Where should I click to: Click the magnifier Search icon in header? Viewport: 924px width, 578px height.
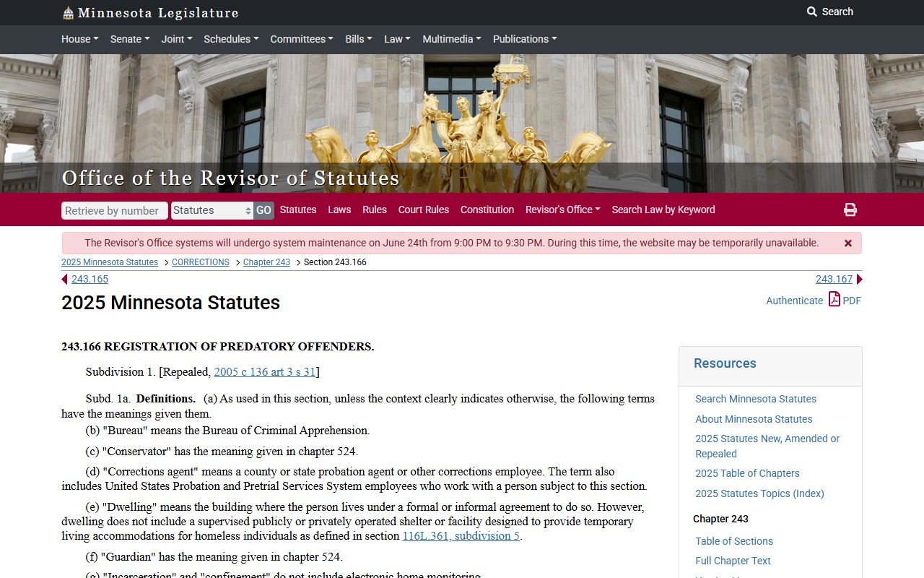click(x=812, y=12)
